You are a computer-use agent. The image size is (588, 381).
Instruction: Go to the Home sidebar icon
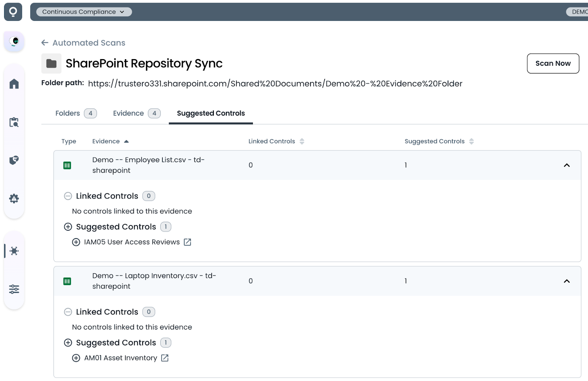pyautogui.click(x=14, y=84)
